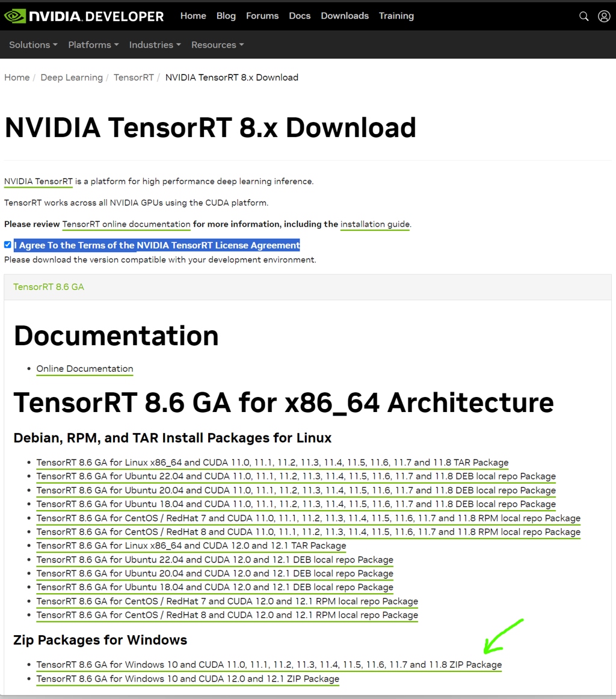Click the NVIDIA Developer logo

pos(84,16)
